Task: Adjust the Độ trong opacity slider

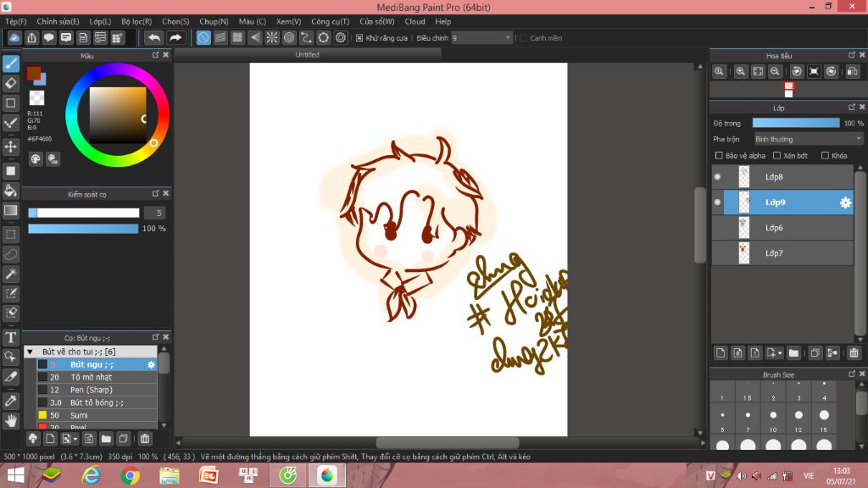Action: [795, 124]
